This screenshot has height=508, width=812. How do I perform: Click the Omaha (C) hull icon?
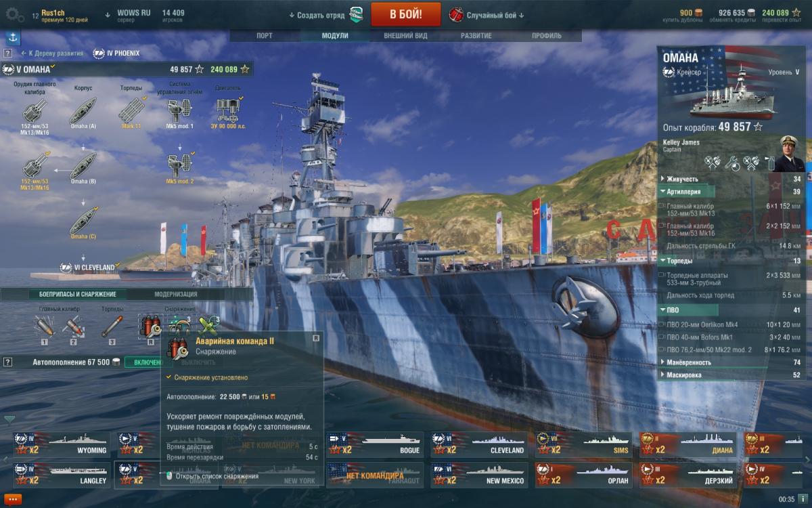click(x=83, y=220)
